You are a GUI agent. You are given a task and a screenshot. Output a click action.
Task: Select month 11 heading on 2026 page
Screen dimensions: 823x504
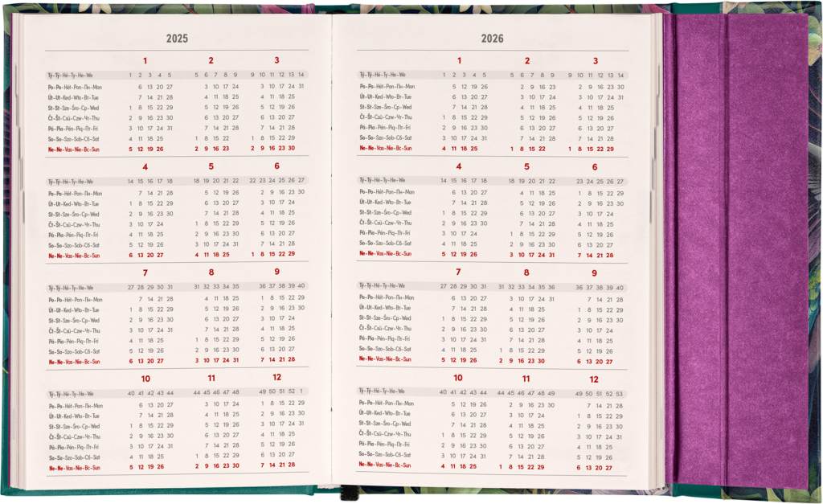526,379
